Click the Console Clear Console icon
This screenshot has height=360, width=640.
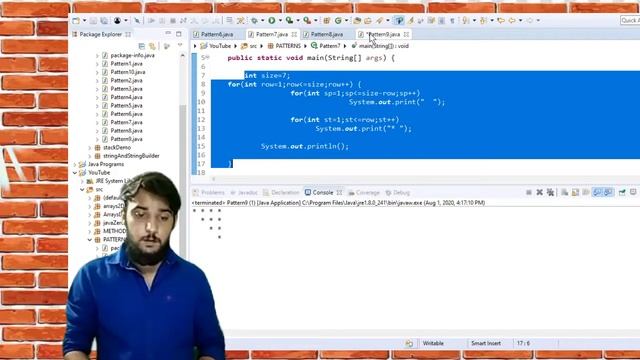564,192
